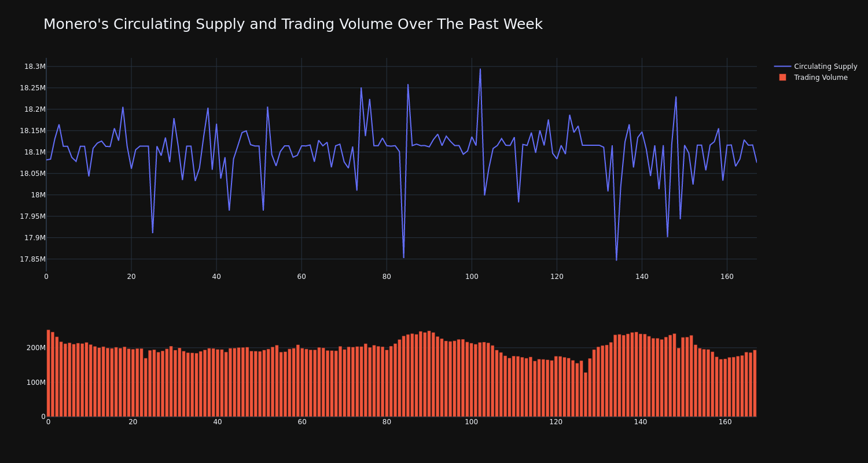The image size is (868, 463).
Task: Click the lowest supply dip near hour 134
Action: point(616,260)
